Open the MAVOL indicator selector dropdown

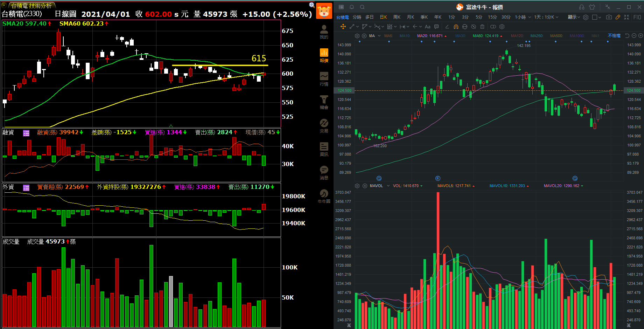click(x=388, y=186)
